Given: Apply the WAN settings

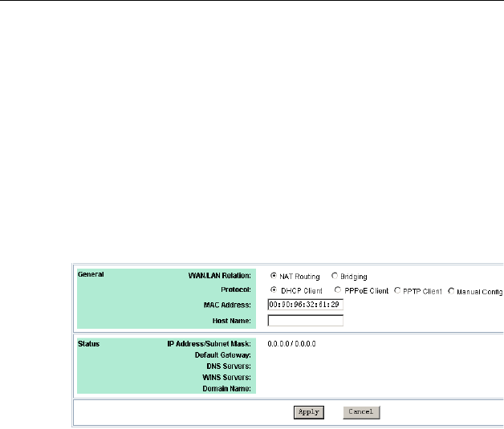Looking at the screenshot, I should tap(308, 412).
